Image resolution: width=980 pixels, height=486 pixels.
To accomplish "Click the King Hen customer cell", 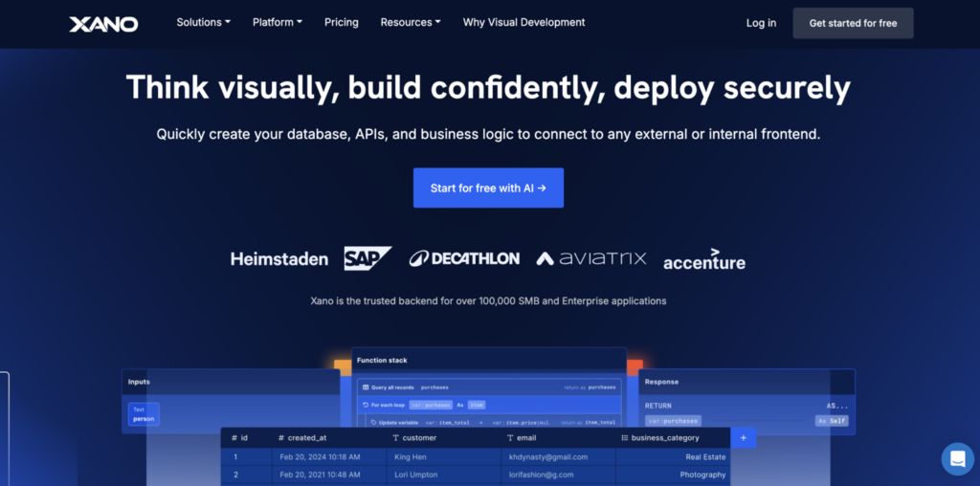I will [x=444, y=457].
